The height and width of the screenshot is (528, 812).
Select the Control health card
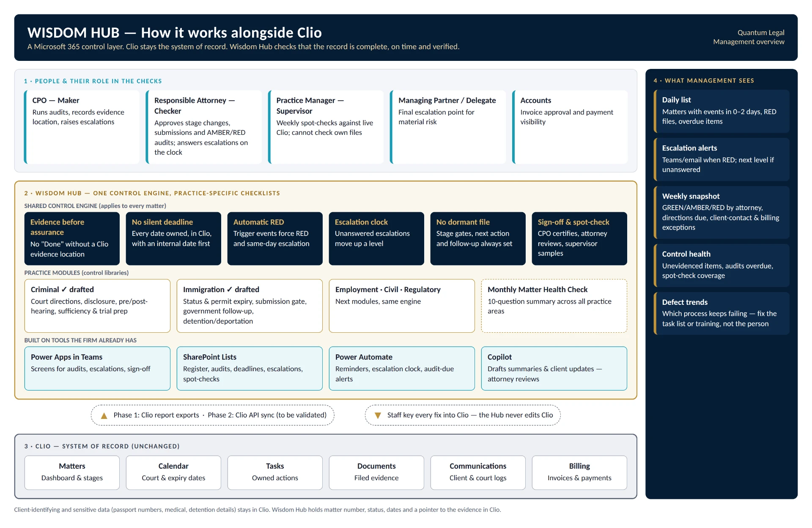pyautogui.click(x=721, y=265)
